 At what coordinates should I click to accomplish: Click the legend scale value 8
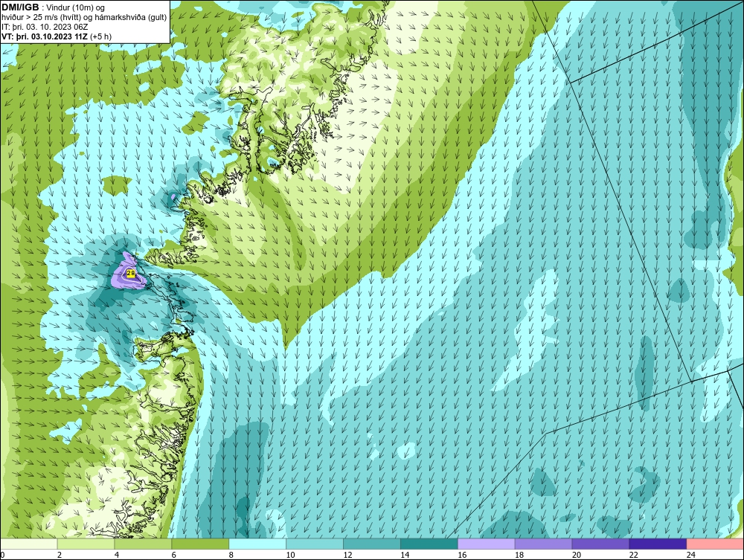tap(231, 555)
